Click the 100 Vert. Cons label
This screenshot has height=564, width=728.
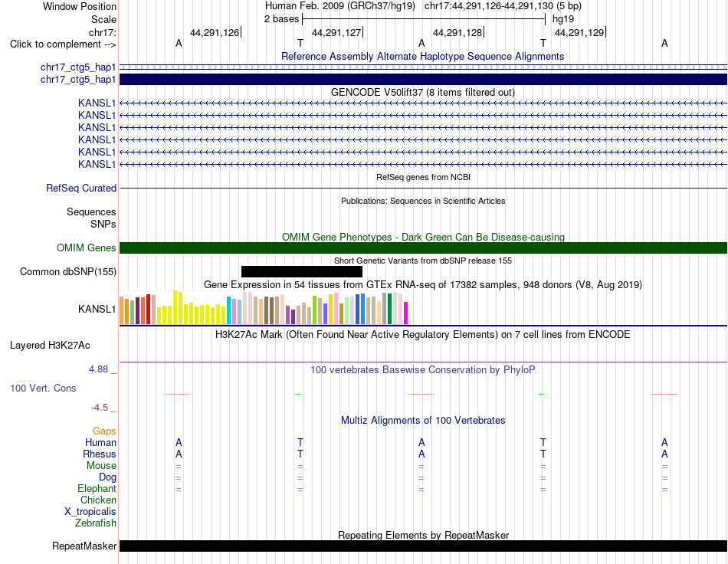[x=43, y=388]
